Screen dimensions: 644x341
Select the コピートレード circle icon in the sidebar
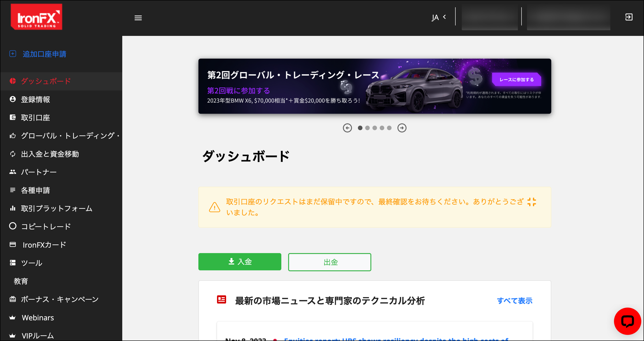[13, 226]
